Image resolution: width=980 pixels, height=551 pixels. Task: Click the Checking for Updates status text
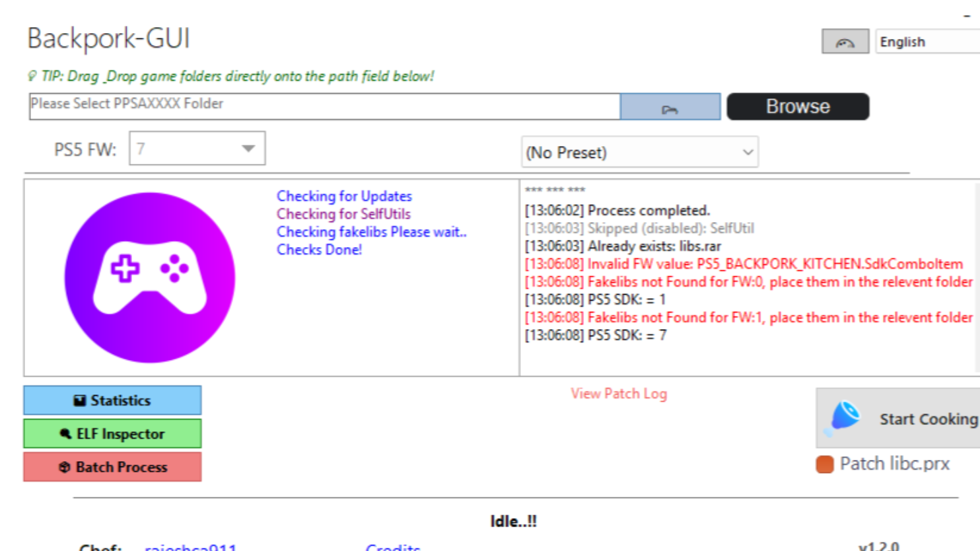344,196
